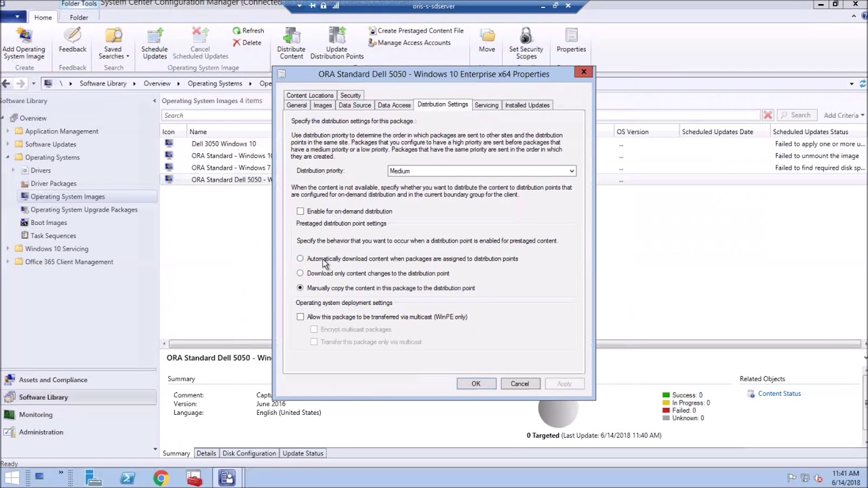Collapse Operating Systems tree node
Screen dimensions: 868x488
pyautogui.click(x=8, y=157)
